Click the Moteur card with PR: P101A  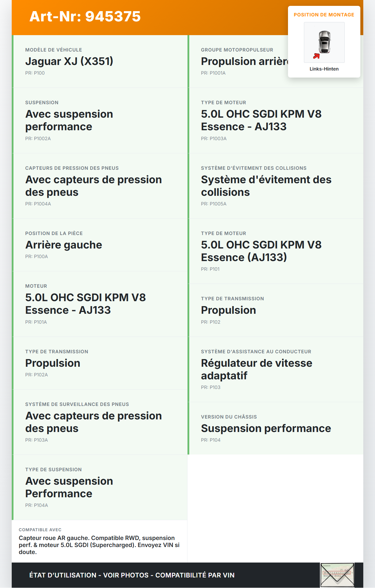pos(100,304)
